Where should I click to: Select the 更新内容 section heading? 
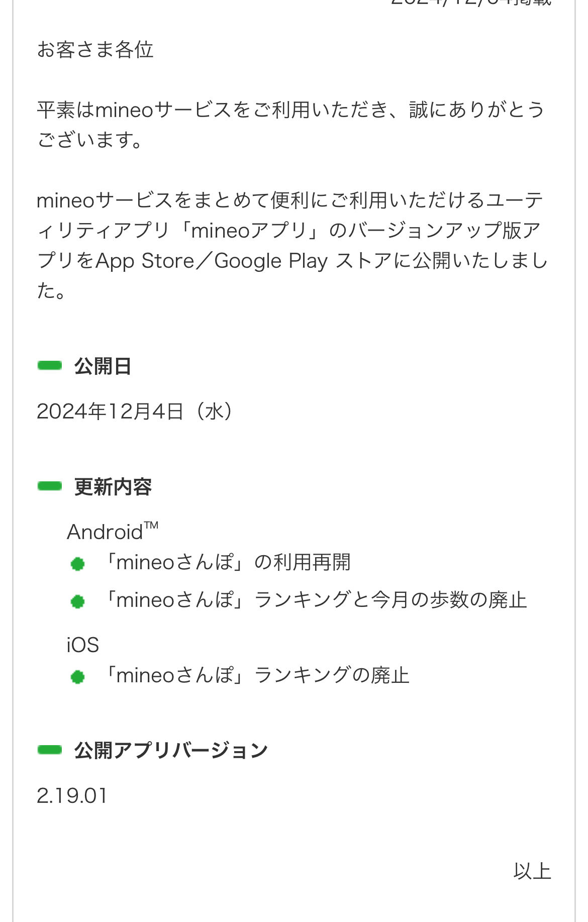pyautogui.click(x=113, y=487)
